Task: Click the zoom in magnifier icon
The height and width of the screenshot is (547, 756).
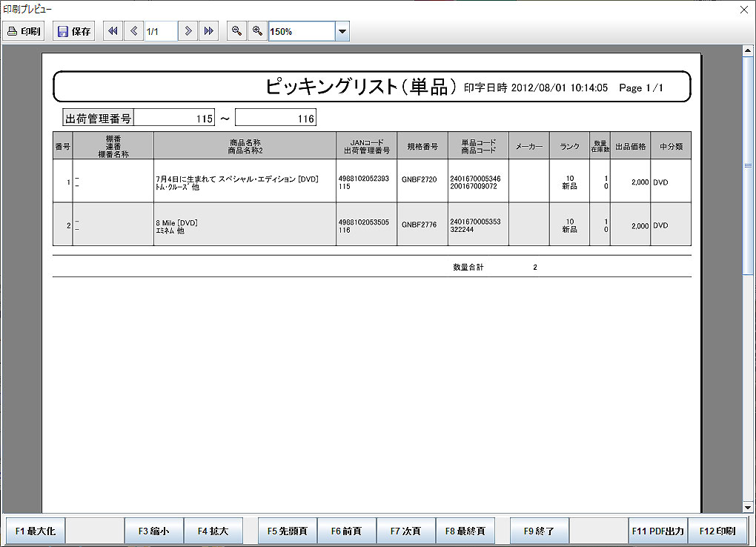Action: tap(257, 31)
